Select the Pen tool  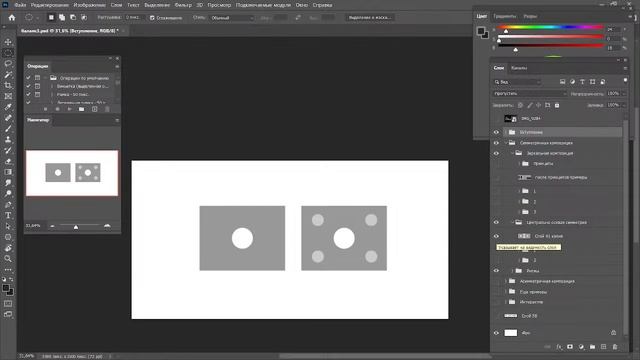[x=8, y=204]
